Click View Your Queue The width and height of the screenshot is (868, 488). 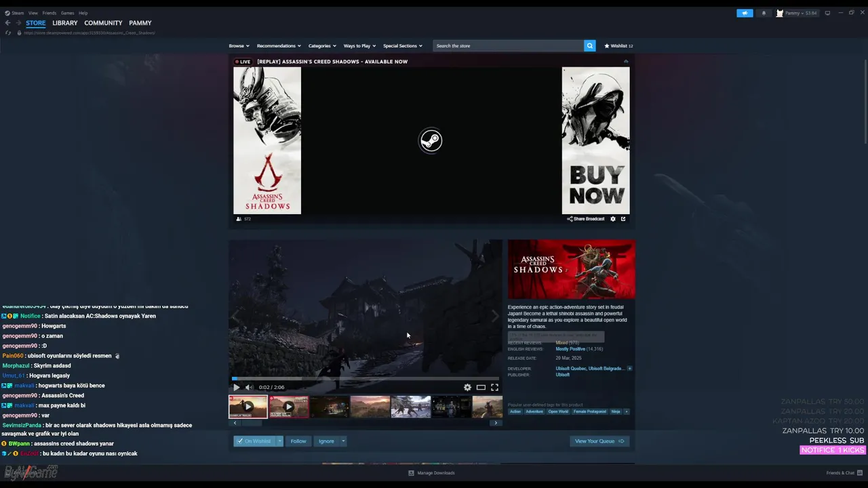coord(599,441)
